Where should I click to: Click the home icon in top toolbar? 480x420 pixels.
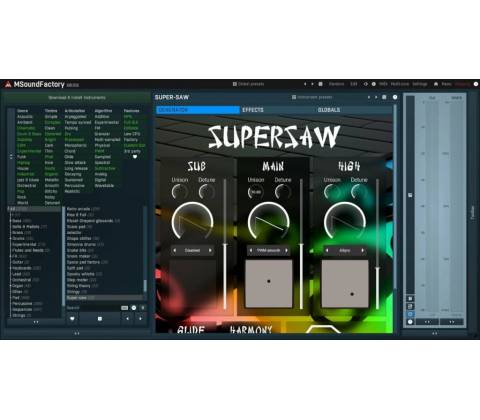tap(436, 84)
